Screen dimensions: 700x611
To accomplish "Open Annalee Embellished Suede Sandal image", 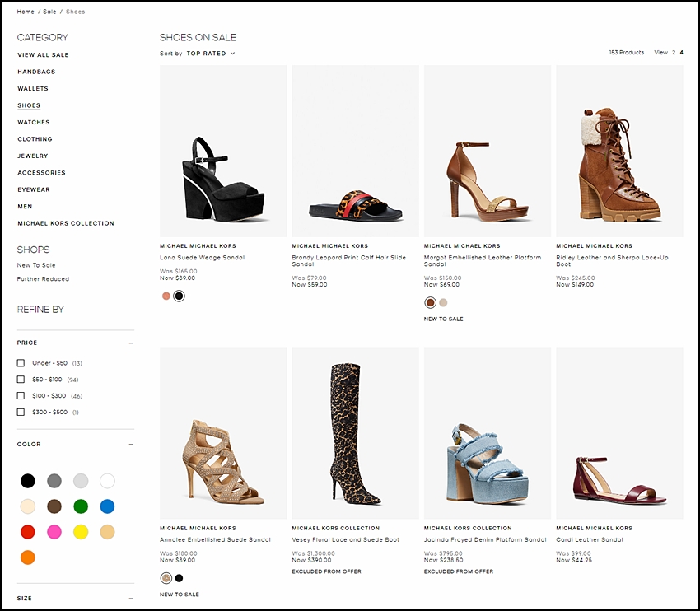I will click(x=223, y=433).
